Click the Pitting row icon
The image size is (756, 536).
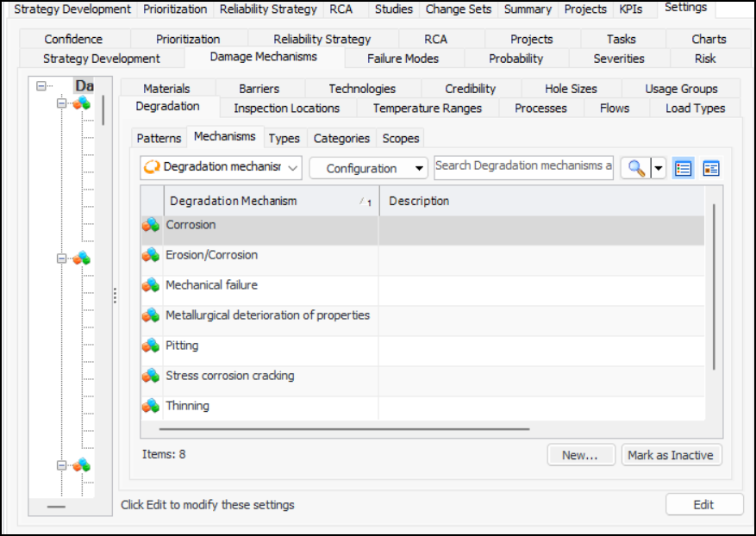point(151,346)
